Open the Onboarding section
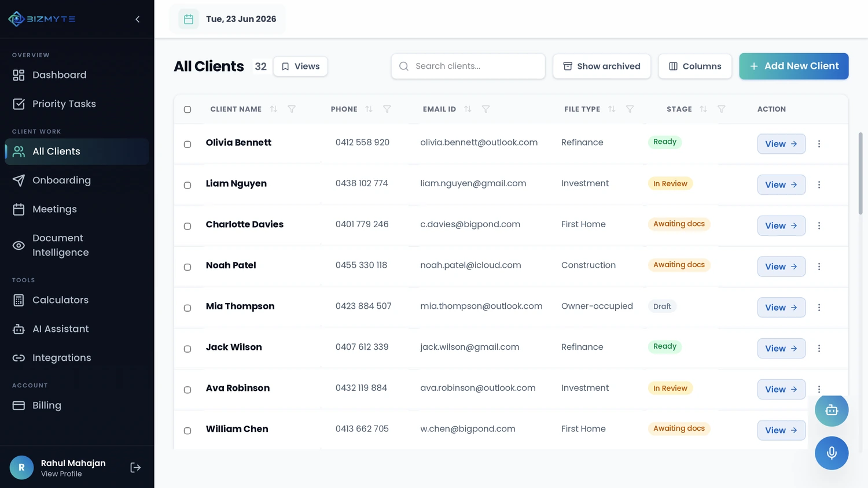The image size is (868, 488). 77,180
